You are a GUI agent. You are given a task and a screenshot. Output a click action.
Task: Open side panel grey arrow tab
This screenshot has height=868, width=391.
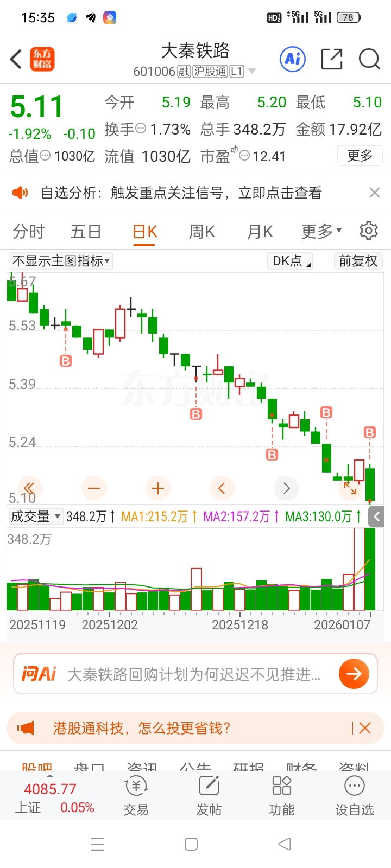coord(377,517)
